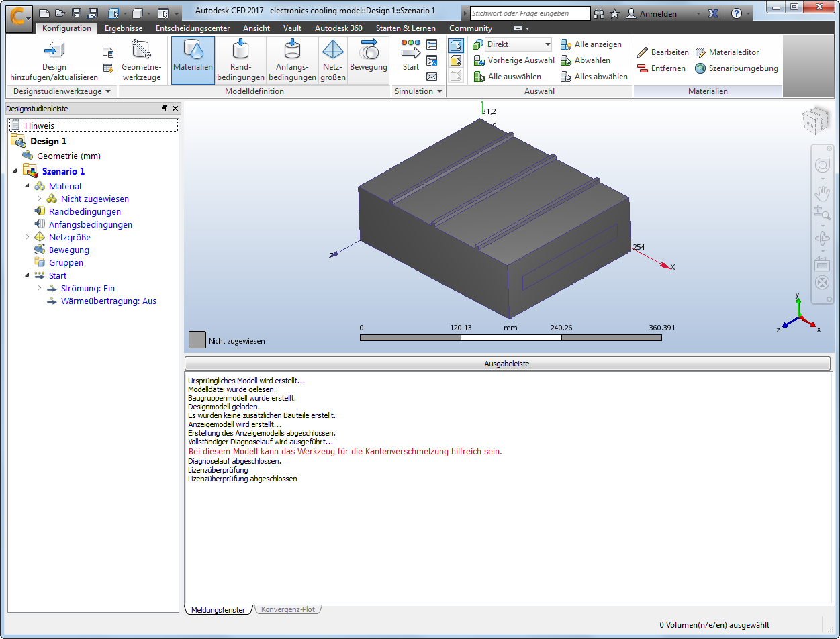
Task: Close the Designstudienleiste panel
Action: pos(176,108)
